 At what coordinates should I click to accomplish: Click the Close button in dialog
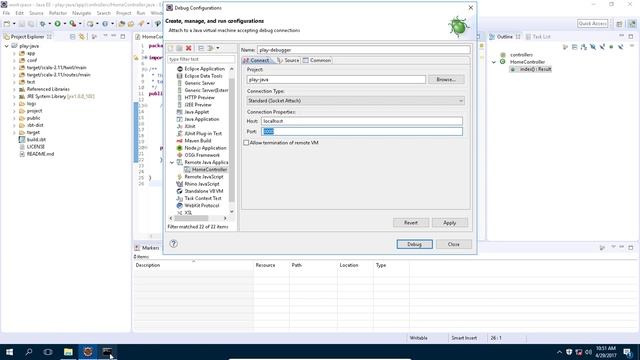tap(453, 244)
